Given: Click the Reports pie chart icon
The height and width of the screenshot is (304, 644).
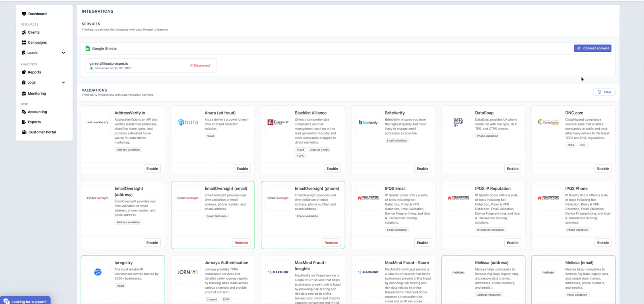Looking at the screenshot, I should click(x=24, y=72).
